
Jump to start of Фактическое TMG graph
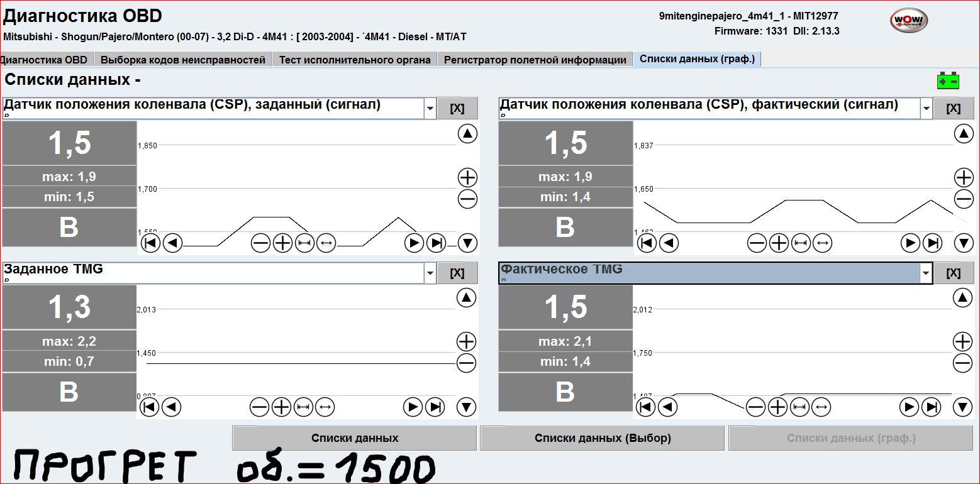click(x=645, y=407)
